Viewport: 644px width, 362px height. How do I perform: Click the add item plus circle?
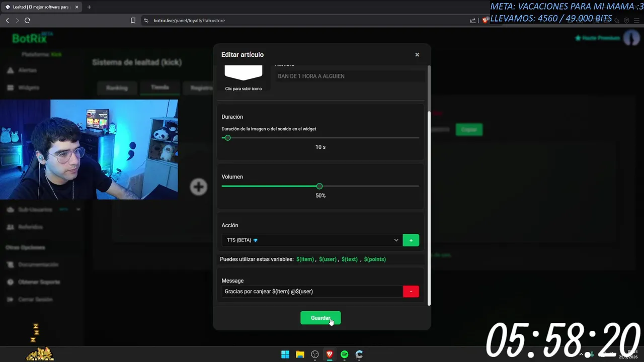coord(198,187)
